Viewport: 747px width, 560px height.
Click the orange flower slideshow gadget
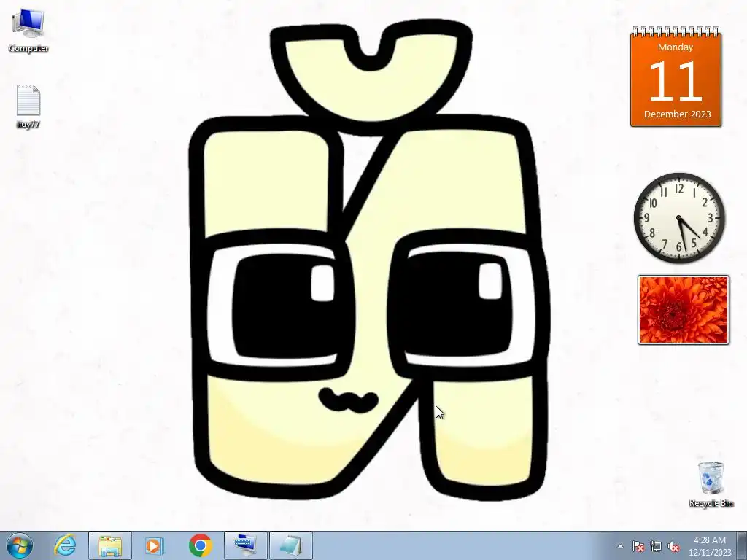point(683,310)
